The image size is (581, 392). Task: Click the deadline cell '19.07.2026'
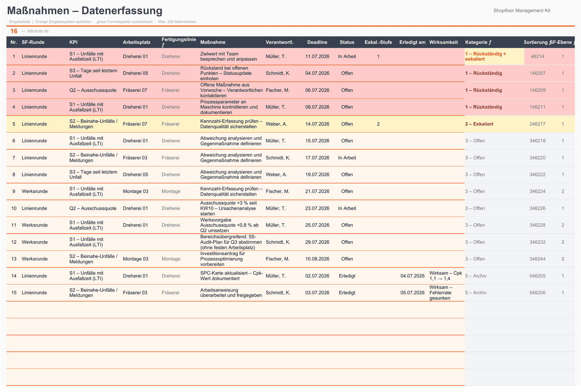coord(318,175)
